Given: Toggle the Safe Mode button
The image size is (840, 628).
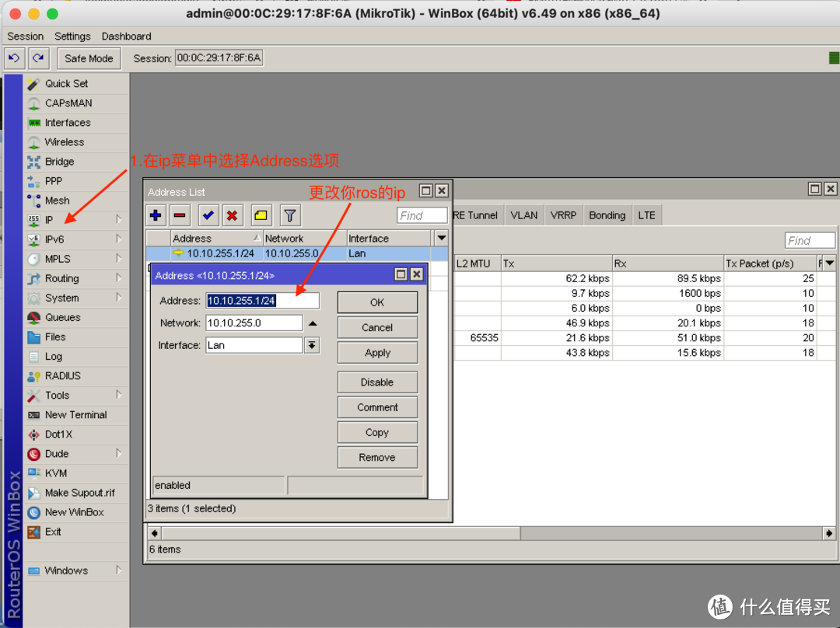Looking at the screenshot, I should point(89,58).
